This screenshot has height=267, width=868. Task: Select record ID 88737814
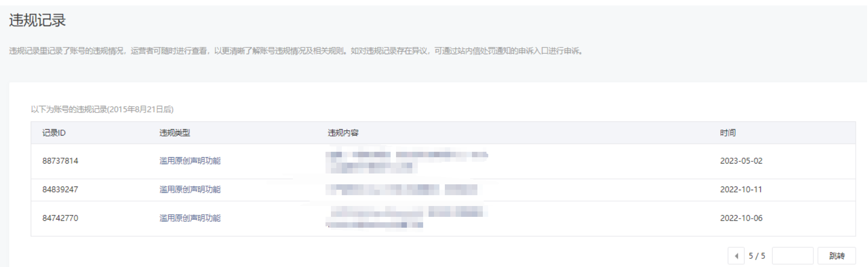coord(60,161)
